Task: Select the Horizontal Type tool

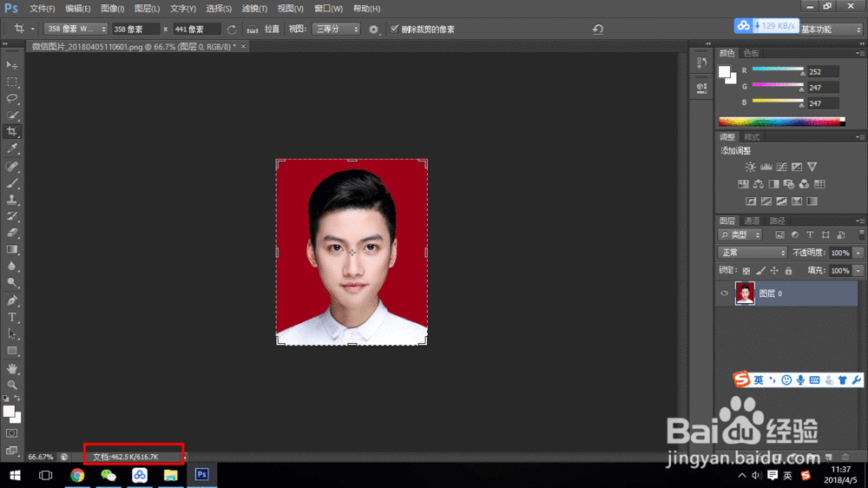Action: (x=12, y=317)
